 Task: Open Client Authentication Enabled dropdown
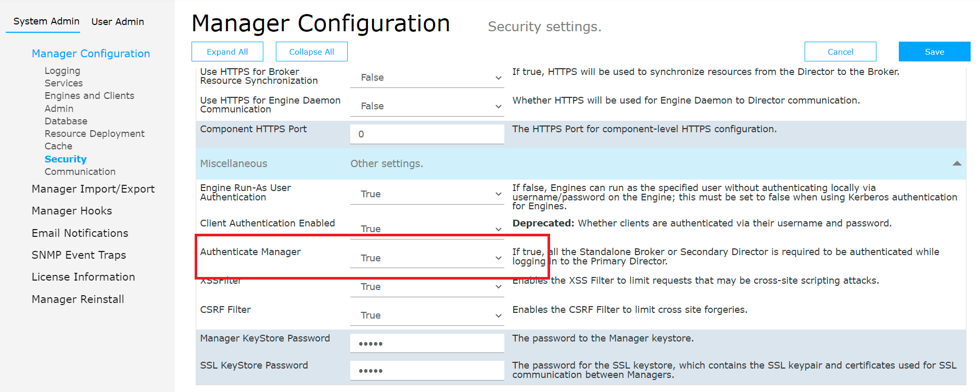pyautogui.click(x=427, y=229)
